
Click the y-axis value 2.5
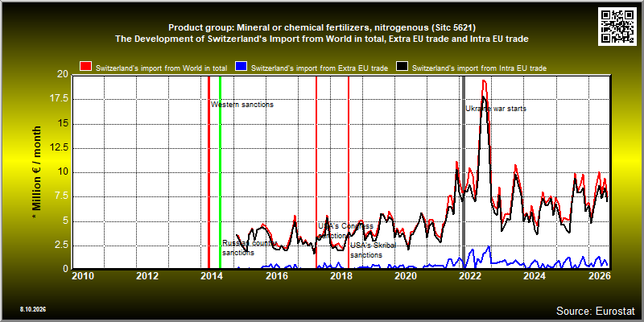61,246
